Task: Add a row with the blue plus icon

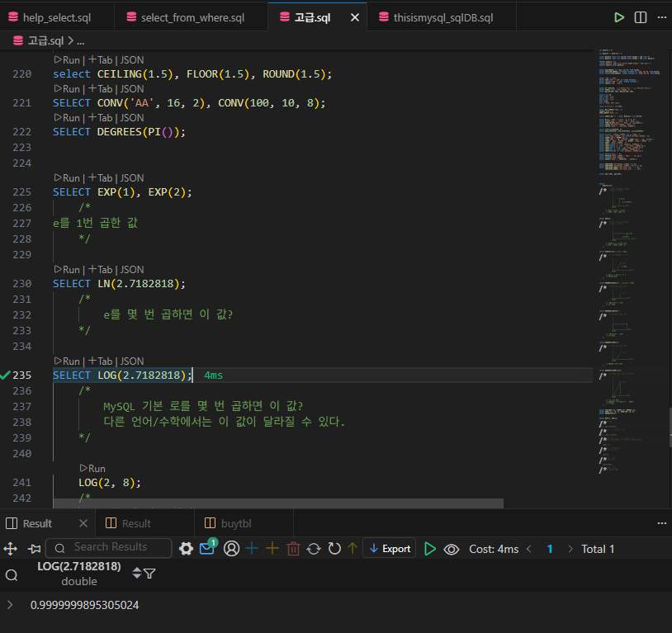Action: (252, 549)
